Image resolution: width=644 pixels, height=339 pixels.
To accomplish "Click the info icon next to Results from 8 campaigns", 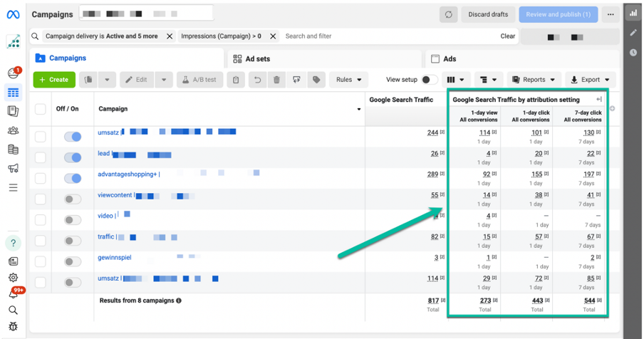I will (179, 301).
